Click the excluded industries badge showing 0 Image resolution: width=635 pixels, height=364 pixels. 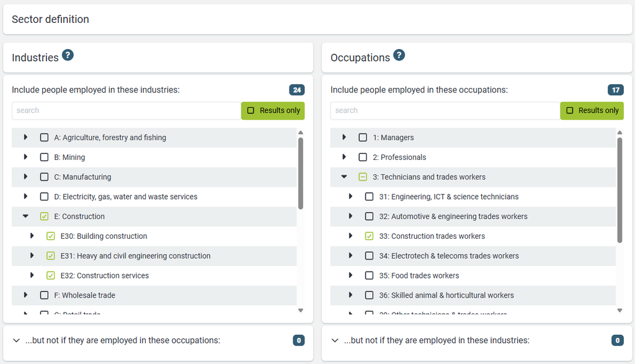click(x=618, y=340)
